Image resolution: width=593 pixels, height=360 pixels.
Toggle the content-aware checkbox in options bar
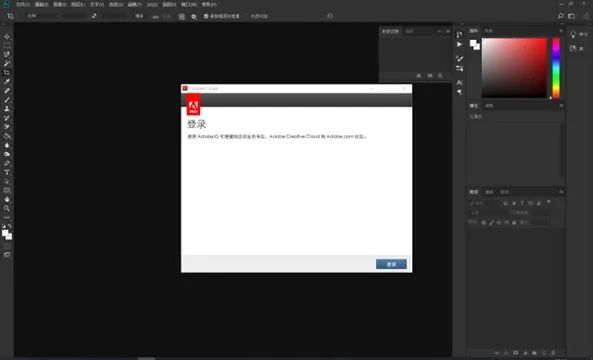tap(259, 16)
